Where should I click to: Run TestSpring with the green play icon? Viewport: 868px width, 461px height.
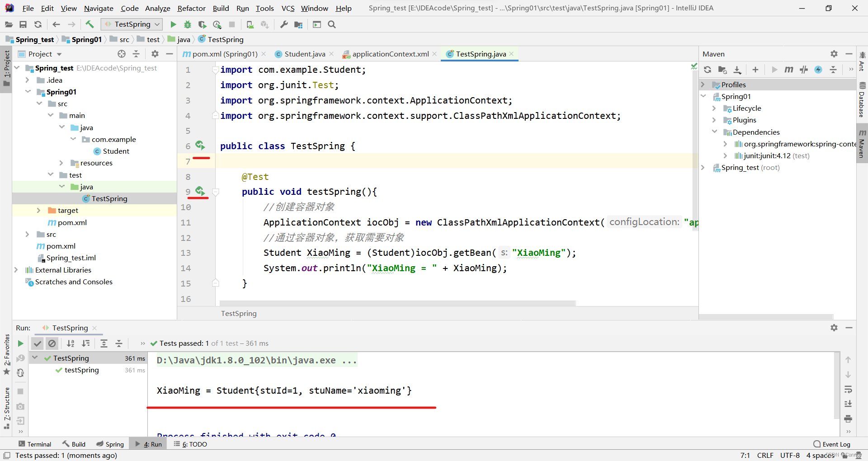pyautogui.click(x=173, y=24)
